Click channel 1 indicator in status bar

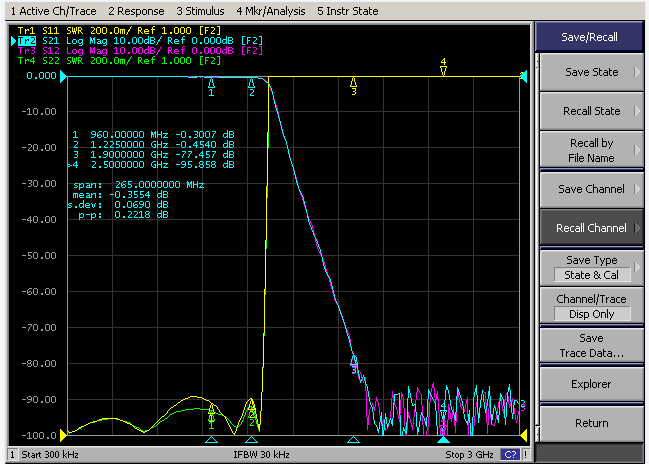coord(12,455)
